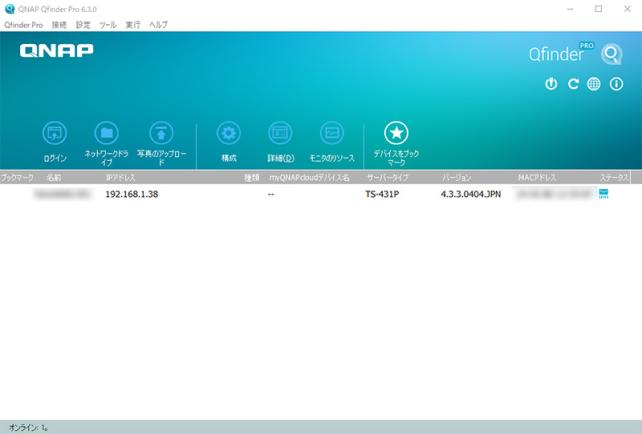Open the Qfinder Pro menu

[23, 25]
